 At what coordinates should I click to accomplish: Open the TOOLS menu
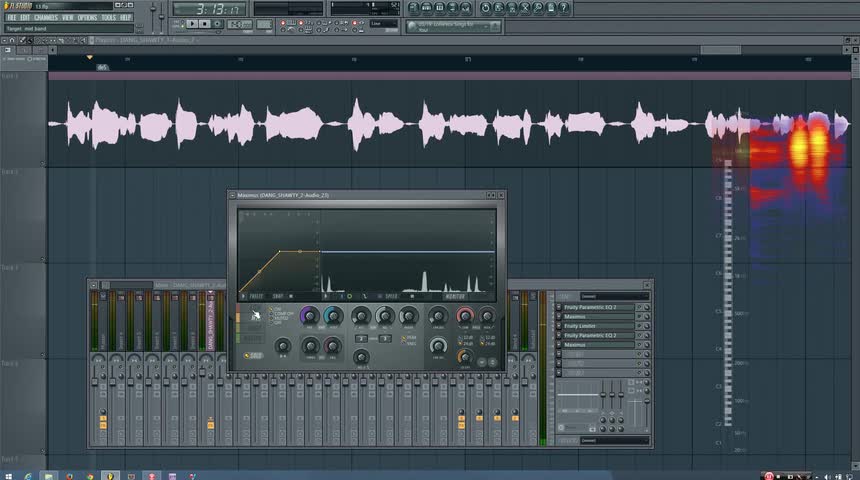[108, 17]
